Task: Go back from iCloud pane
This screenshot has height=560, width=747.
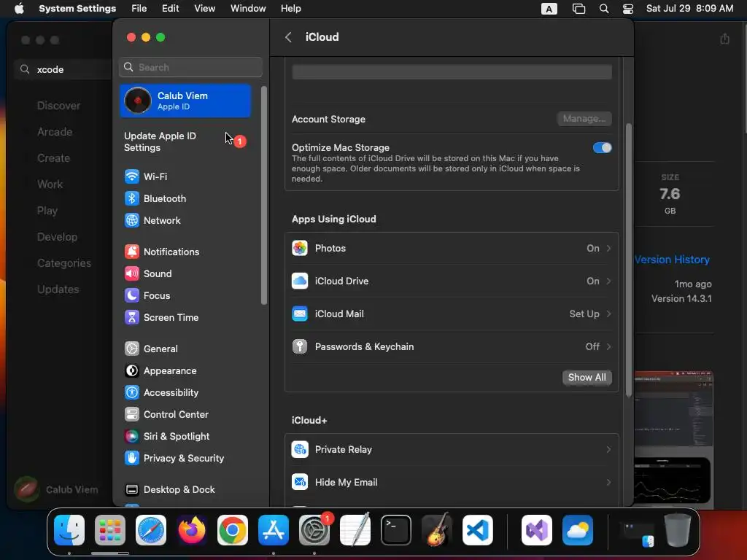Action: pos(288,37)
